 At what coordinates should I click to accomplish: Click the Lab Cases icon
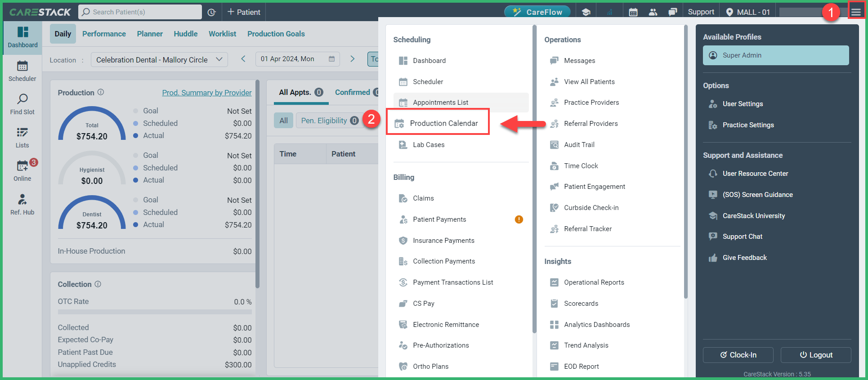403,145
